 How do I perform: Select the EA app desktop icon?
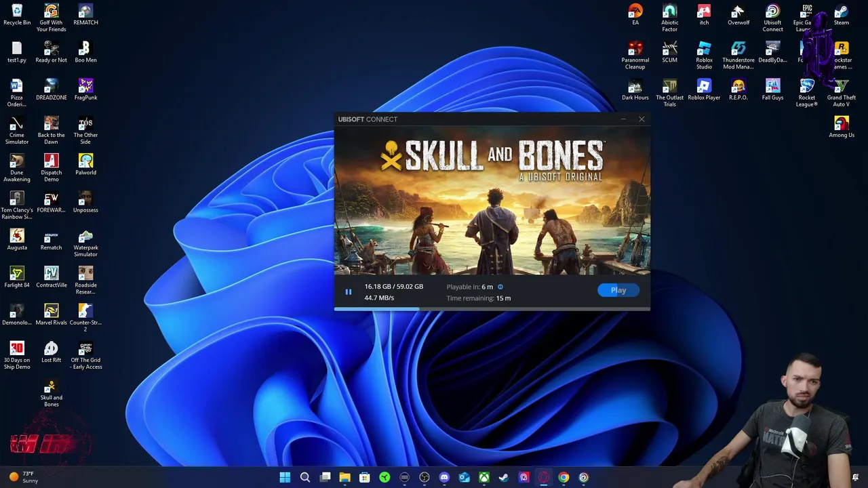[635, 15]
